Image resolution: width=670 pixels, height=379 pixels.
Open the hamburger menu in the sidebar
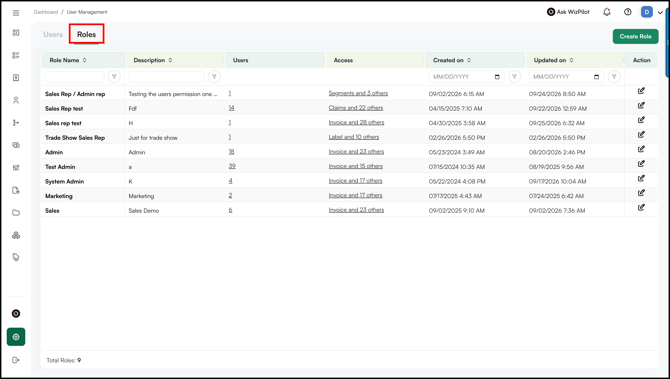click(x=16, y=13)
